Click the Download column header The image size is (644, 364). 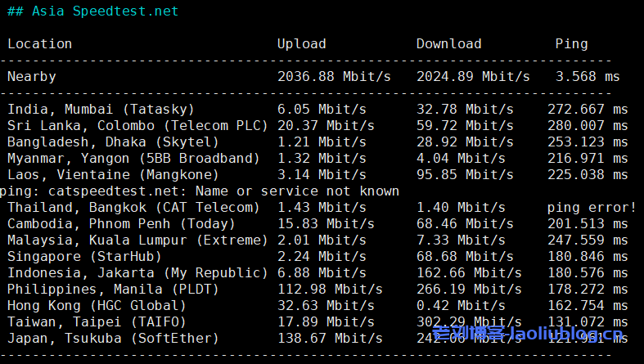tap(448, 44)
